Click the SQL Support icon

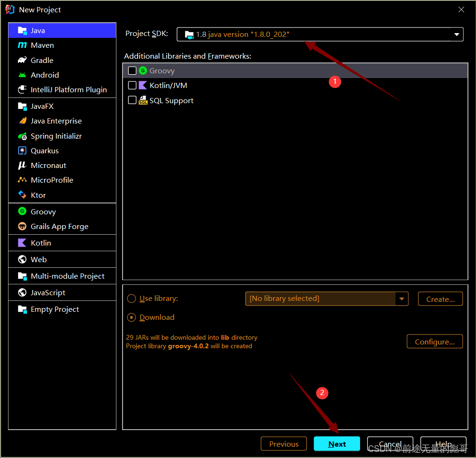point(143,100)
